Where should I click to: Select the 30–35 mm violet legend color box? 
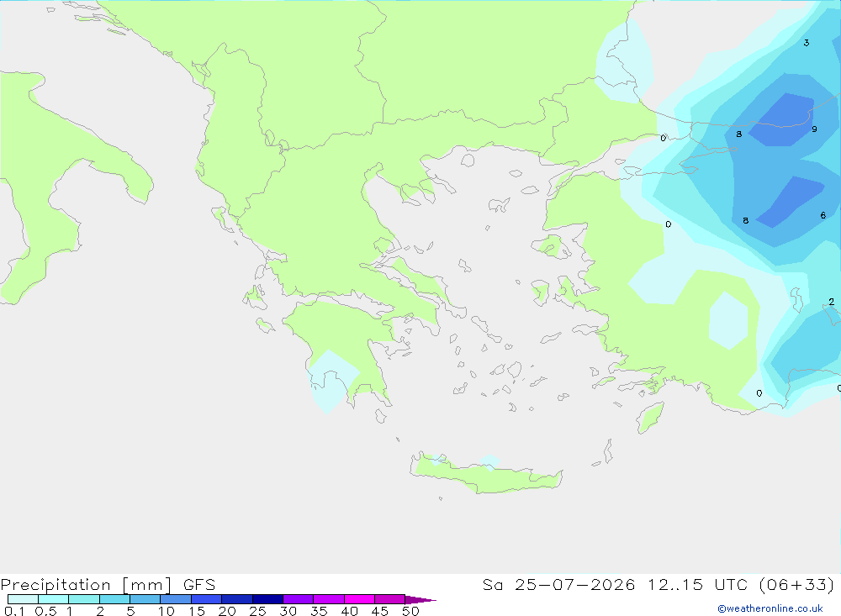tap(299, 599)
